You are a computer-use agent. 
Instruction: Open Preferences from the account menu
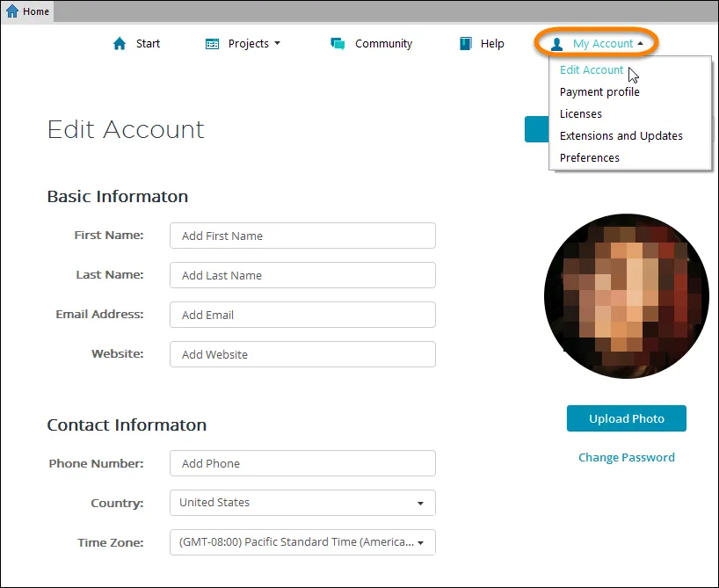tap(589, 157)
